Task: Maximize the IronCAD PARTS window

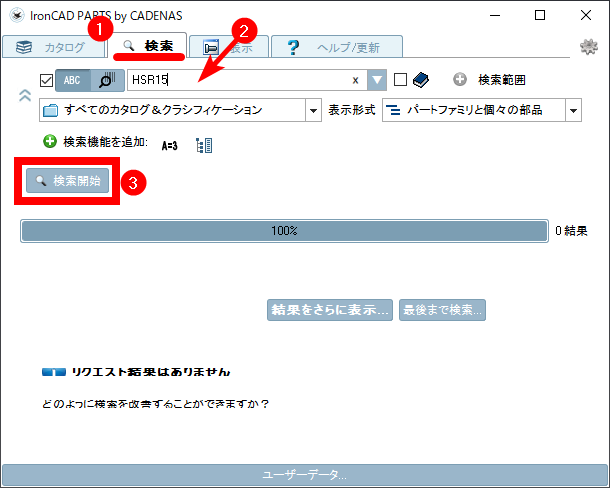Action: tap(540, 15)
